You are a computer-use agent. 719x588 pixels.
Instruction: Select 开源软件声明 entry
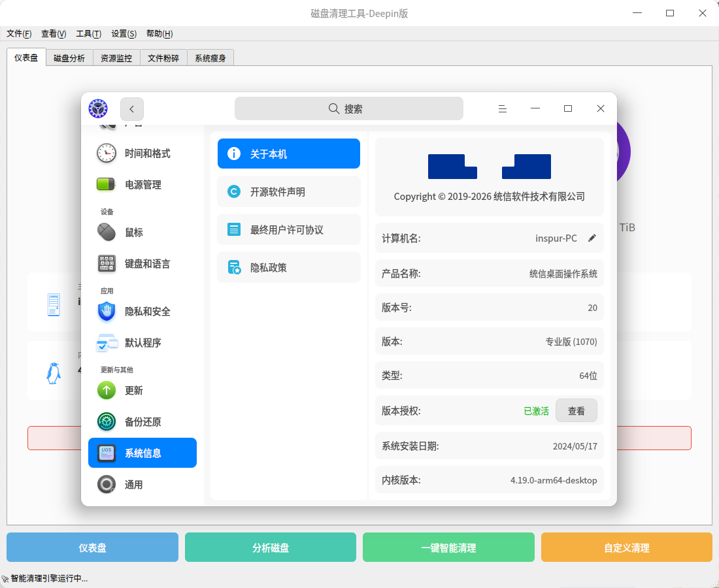(x=289, y=191)
